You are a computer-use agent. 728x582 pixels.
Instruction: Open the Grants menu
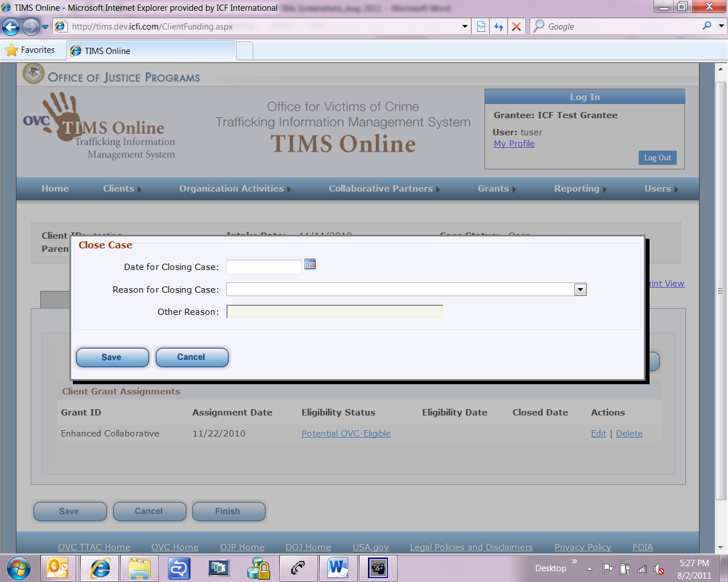pos(497,189)
